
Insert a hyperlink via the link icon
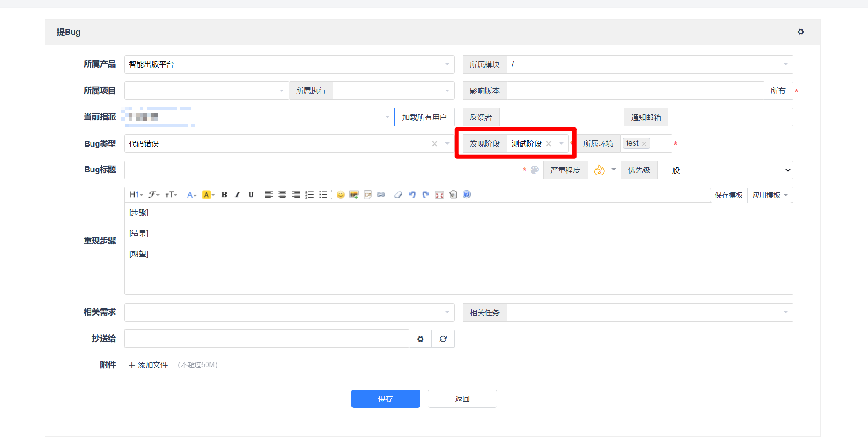(x=381, y=195)
